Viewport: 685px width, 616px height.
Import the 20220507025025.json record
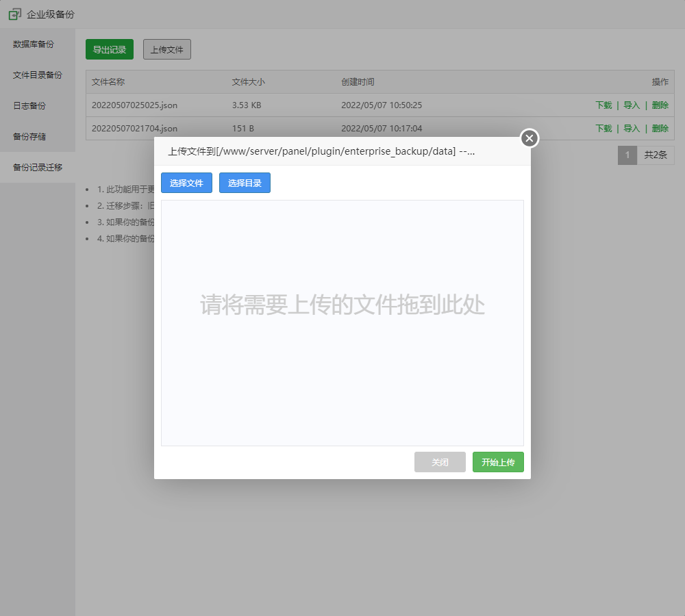(x=632, y=105)
